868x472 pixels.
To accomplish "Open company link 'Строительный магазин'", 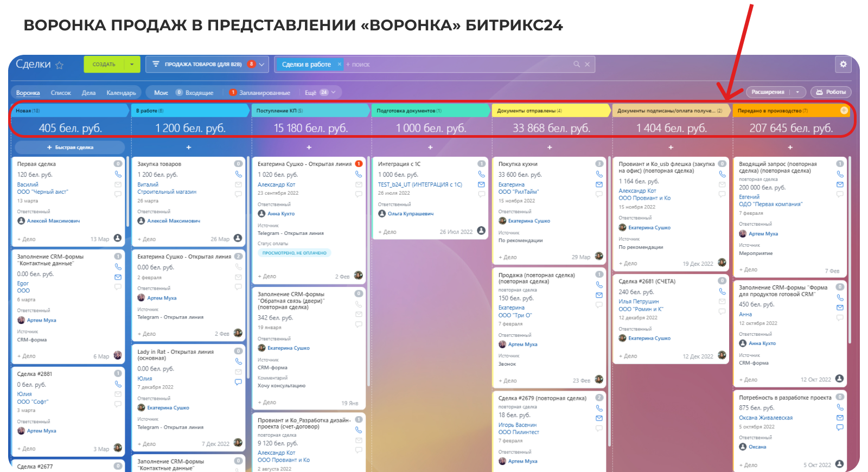I will tap(167, 192).
